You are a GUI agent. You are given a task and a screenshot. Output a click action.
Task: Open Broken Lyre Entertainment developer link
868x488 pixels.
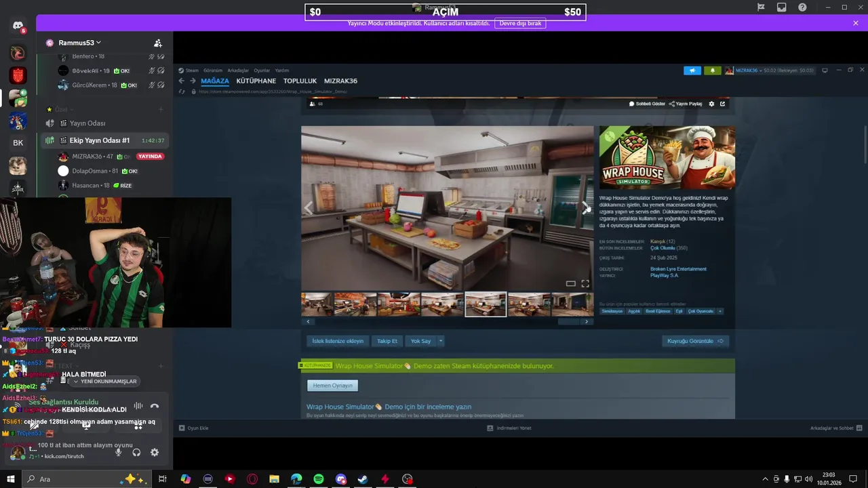pyautogui.click(x=678, y=269)
